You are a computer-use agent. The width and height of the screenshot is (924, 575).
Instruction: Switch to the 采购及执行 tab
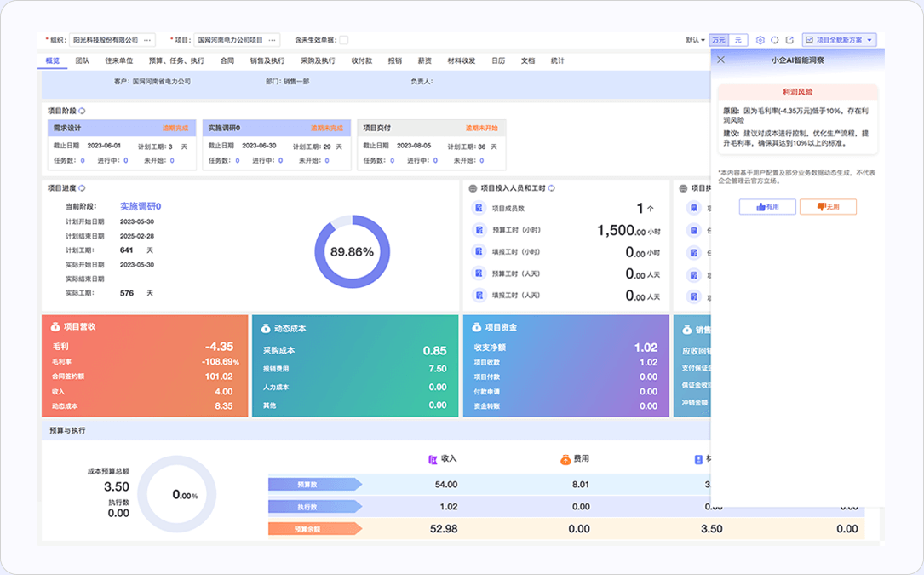pyautogui.click(x=318, y=61)
